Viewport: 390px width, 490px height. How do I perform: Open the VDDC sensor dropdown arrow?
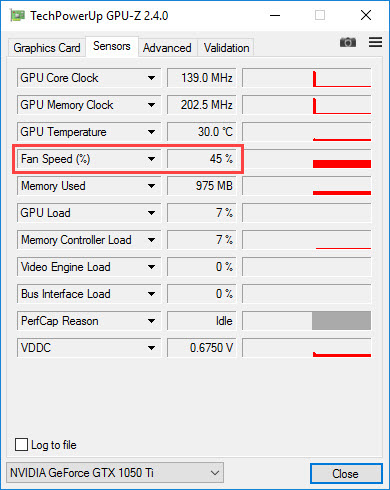pos(151,348)
